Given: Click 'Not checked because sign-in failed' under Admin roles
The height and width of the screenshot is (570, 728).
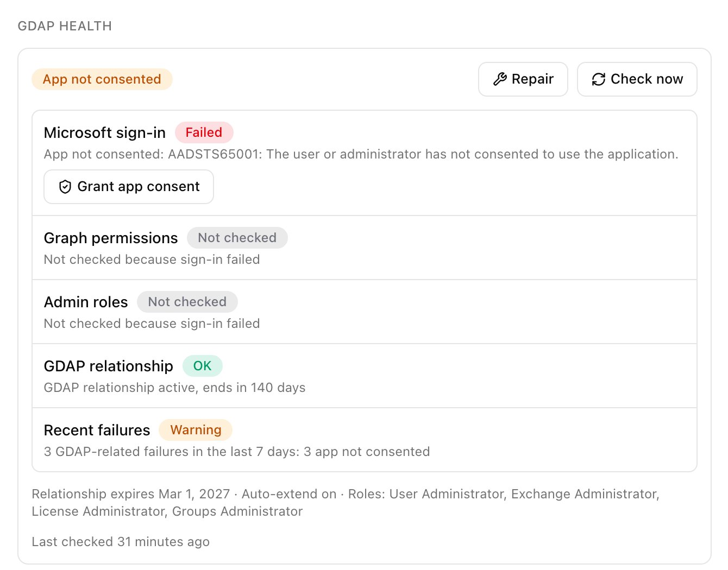Looking at the screenshot, I should pyautogui.click(x=152, y=324).
